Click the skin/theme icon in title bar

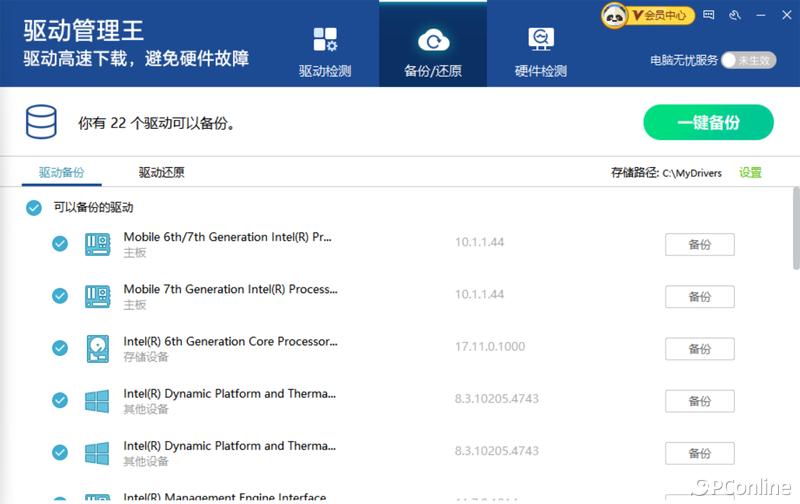click(x=735, y=15)
